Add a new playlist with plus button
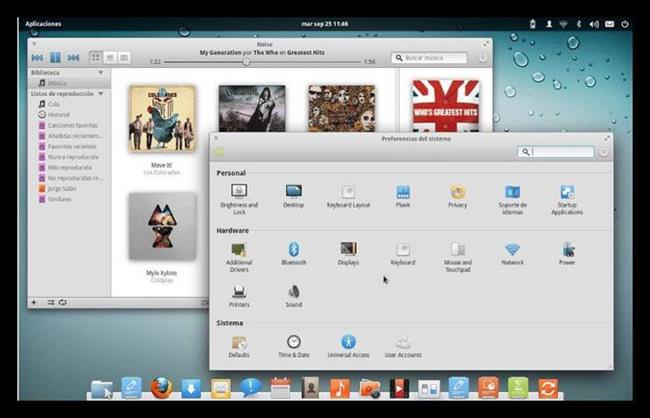 pos(34,302)
